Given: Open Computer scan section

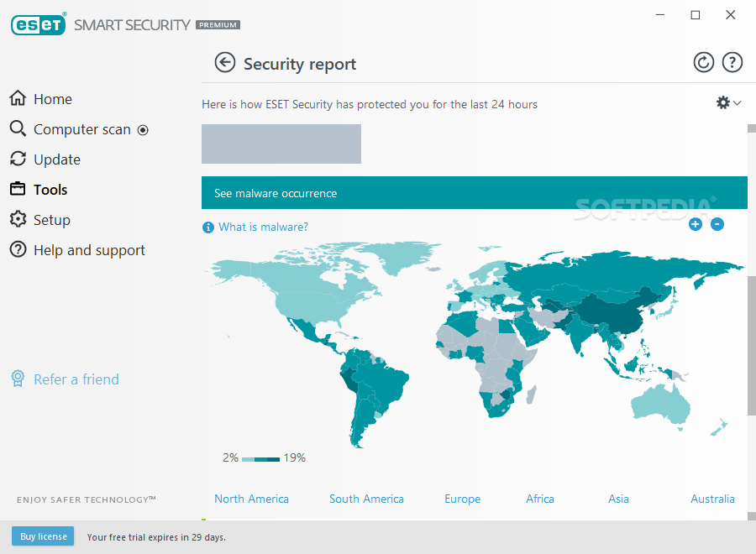Looking at the screenshot, I should (x=82, y=129).
